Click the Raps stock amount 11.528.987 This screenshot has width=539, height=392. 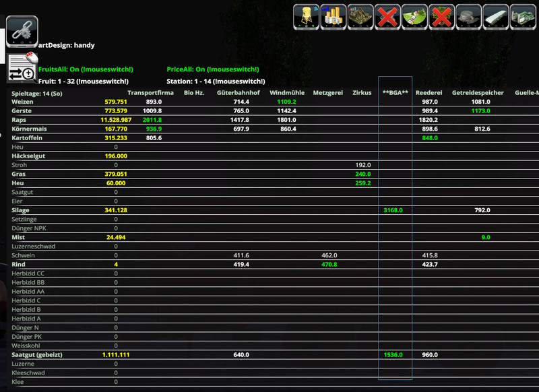tap(110, 119)
